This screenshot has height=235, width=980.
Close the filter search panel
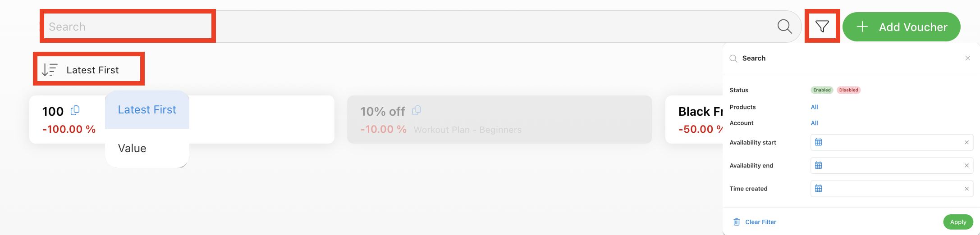968,58
